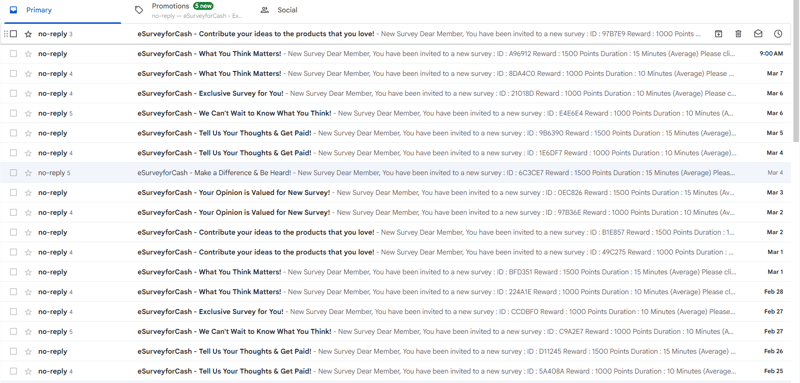Check the Mar 5 email checkbox
Viewport: 800px width, 383px height.
pos(13,133)
